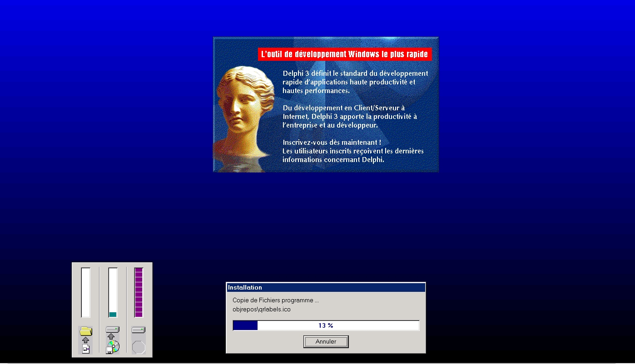Click the empty white gauge above the folder
Screen dimensions: 635x364
[85, 292]
